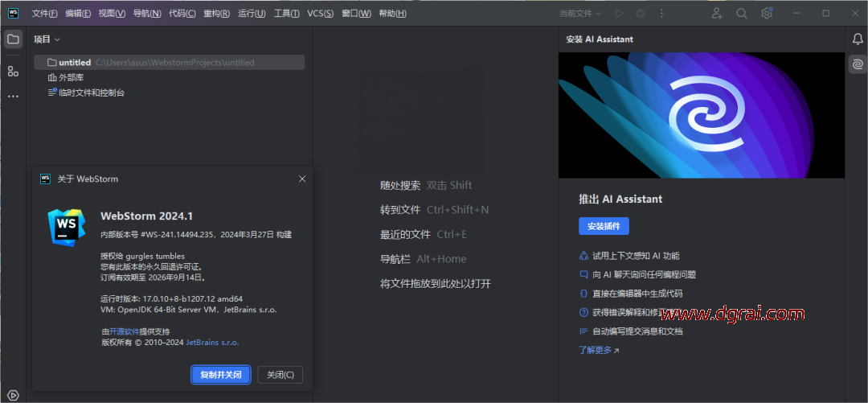Expand the 当前文件 run configuration dropdown
This screenshot has height=403, width=868.
click(580, 14)
